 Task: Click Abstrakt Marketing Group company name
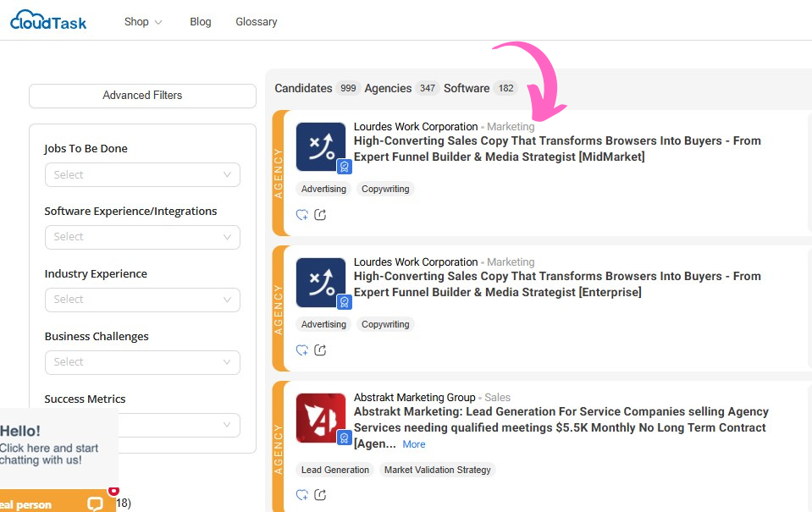(x=414, y=398)
